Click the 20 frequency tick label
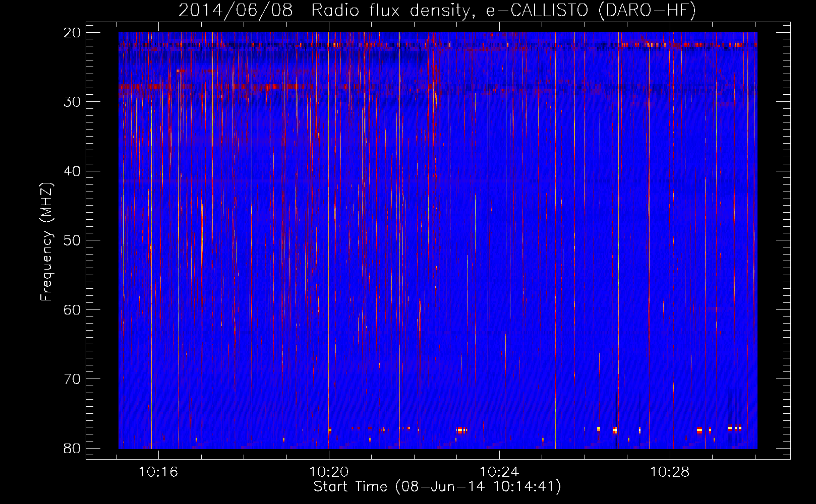The width and height of the screenshot is (816, 504). [72, 33]
